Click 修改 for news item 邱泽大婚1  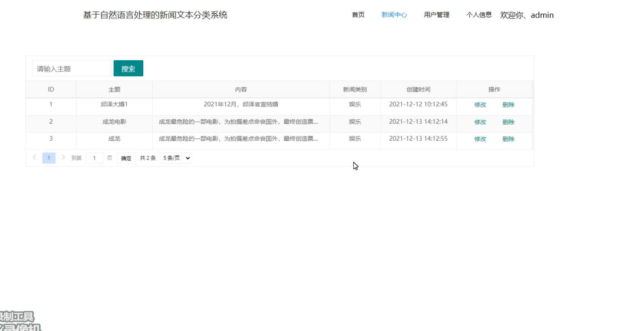(x=480, y=104)
